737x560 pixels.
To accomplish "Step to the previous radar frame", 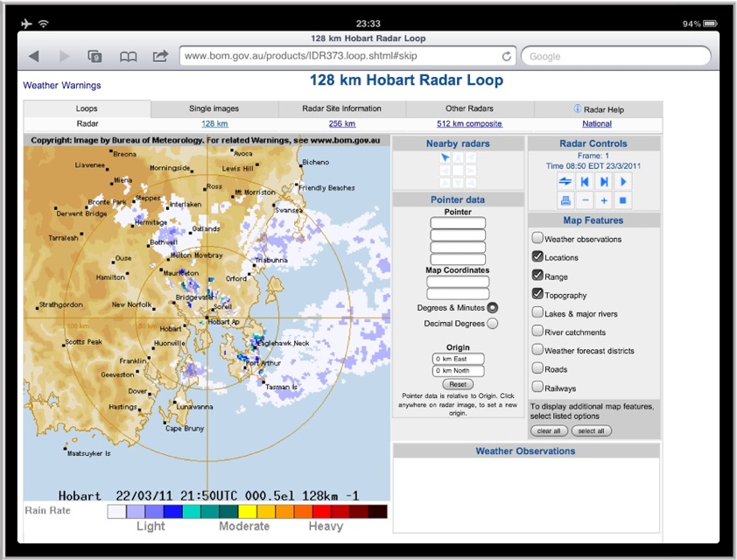I will pos(584,181).
